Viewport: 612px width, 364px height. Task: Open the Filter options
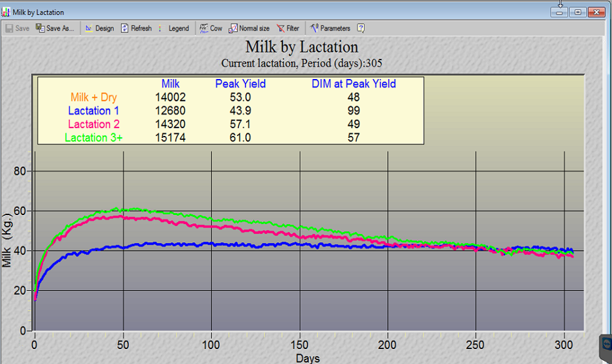coord(288,28)
